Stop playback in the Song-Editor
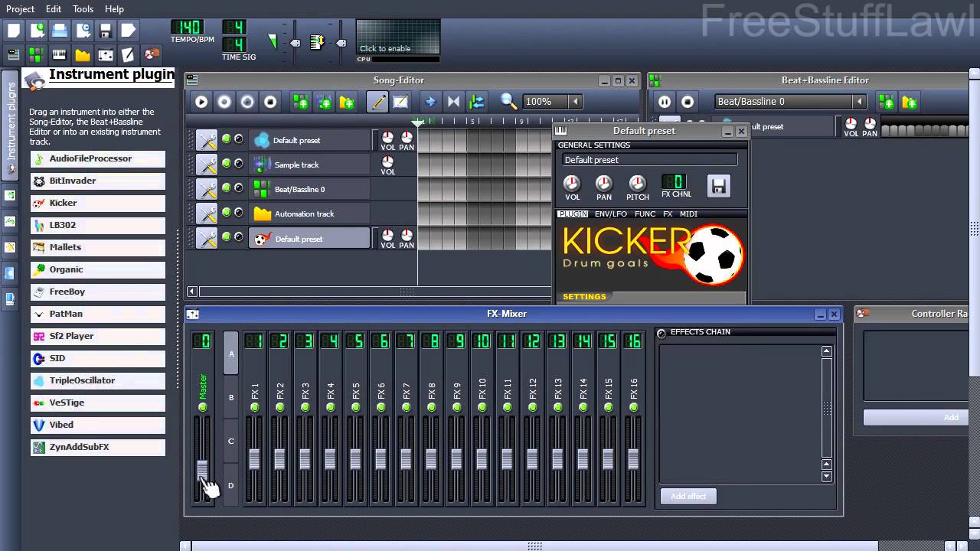This screenshot has width=980, height=551. [270, 102]
